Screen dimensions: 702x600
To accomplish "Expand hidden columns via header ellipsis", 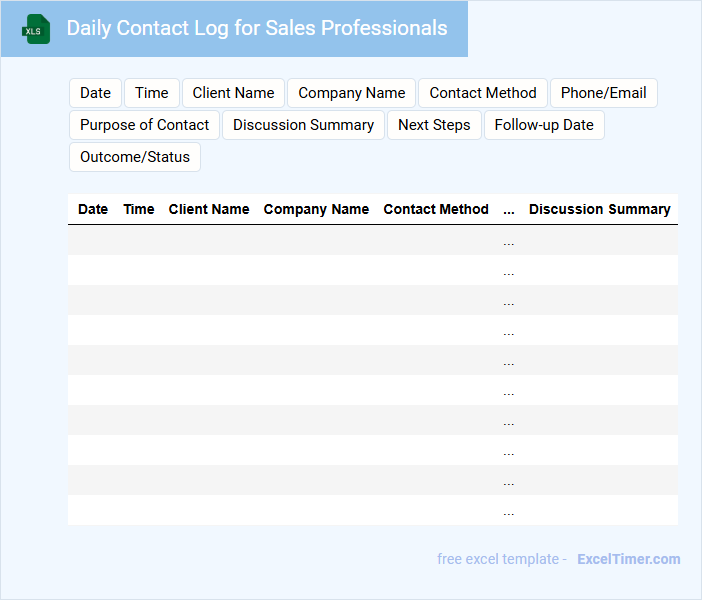I will [x=509, y=210].
